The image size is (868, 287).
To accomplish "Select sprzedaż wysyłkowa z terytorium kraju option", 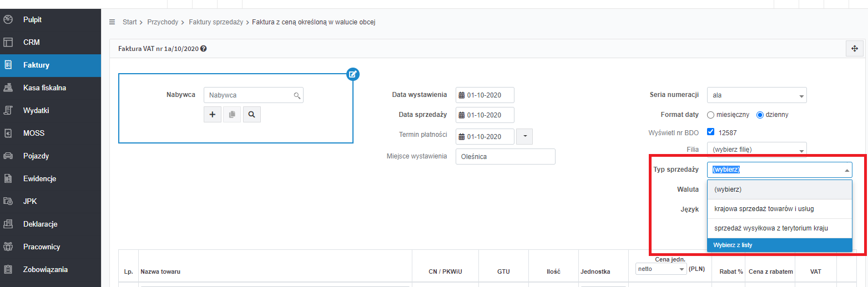I will 780,228.
